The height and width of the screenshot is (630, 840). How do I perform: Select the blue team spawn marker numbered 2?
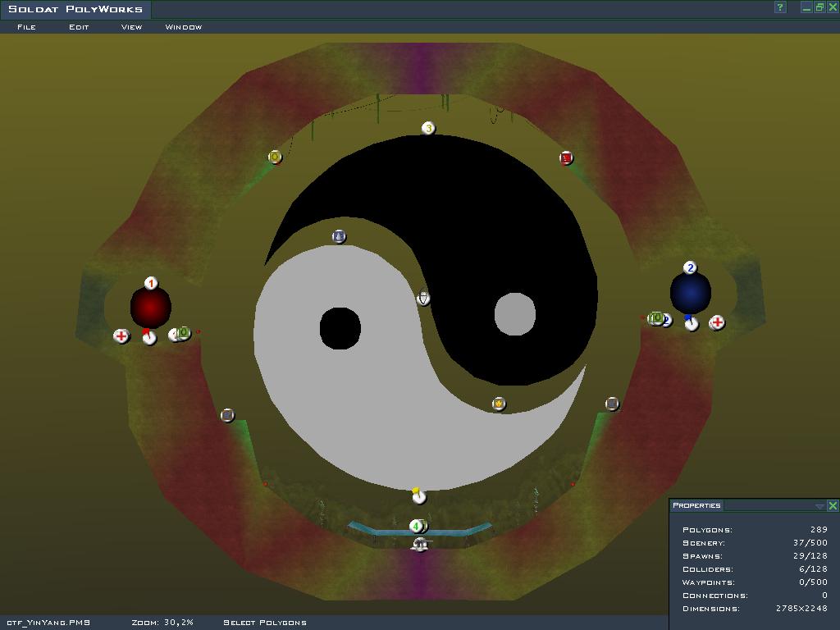690,268
